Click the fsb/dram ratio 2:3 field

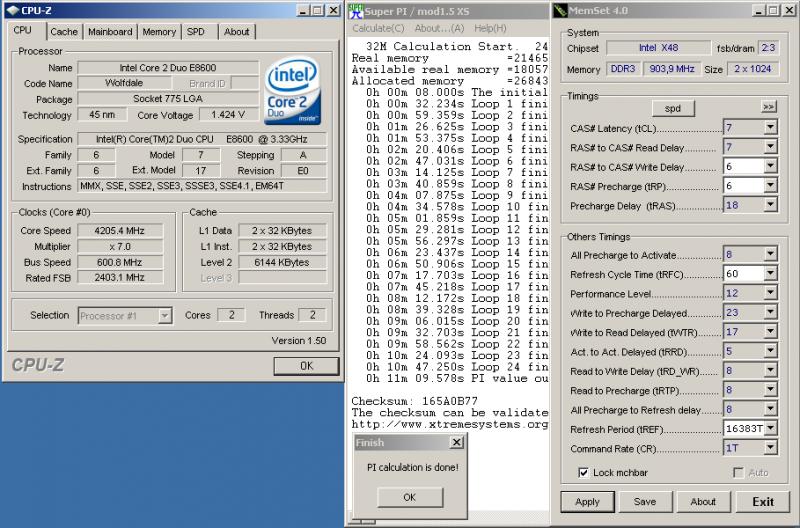(x=768, y=48)
